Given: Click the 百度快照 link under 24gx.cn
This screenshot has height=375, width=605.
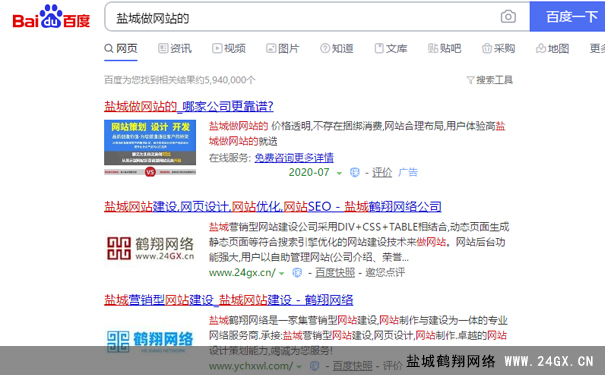Looking at the screenshot, I should (335, 273).
